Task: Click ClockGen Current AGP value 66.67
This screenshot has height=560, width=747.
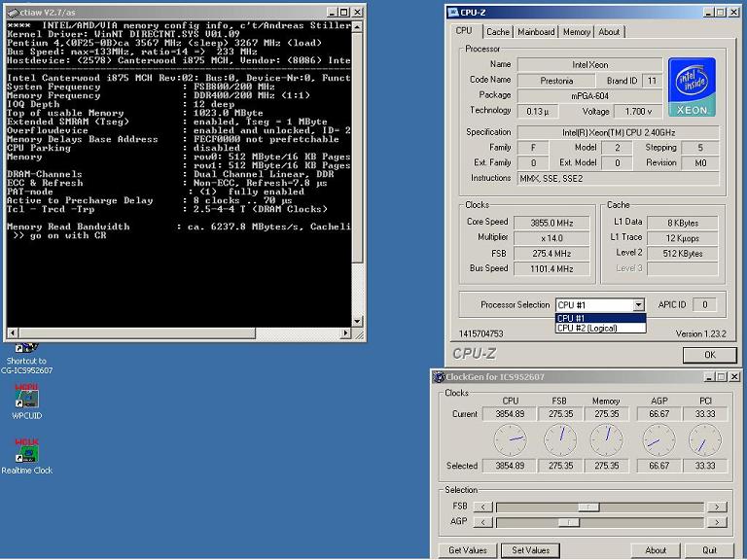Action: 658,414
